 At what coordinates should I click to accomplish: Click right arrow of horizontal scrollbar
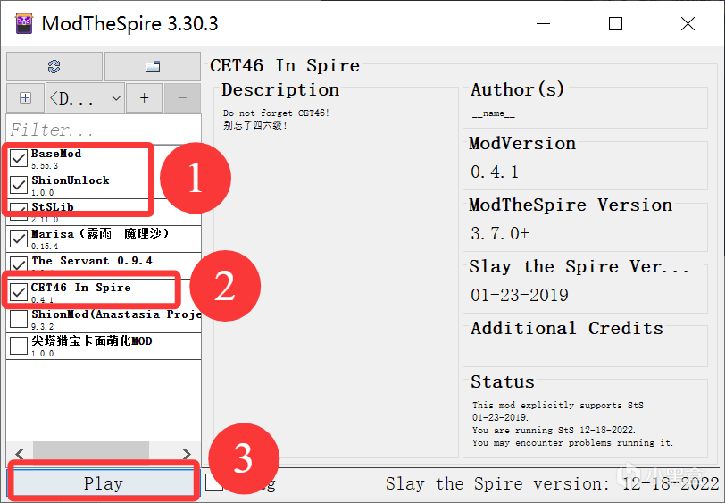186,453
